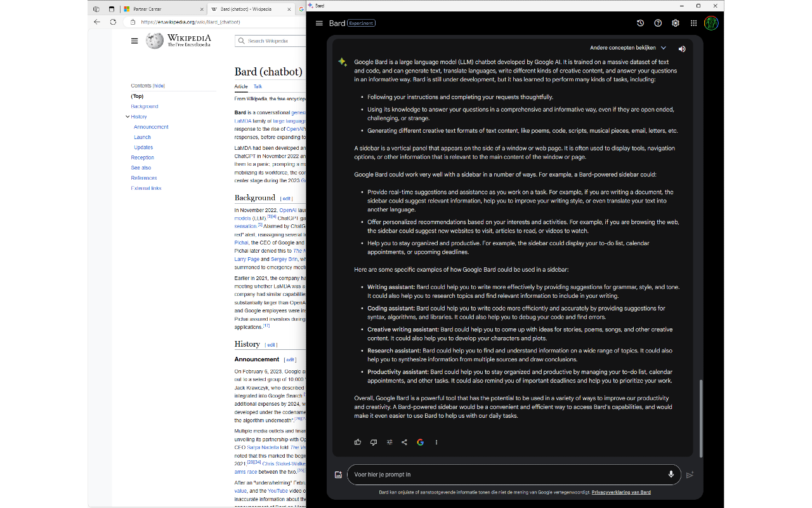The width and height of the screenshot is (812, 508).
Task: Edit the Background section
Action: [287, 199]
